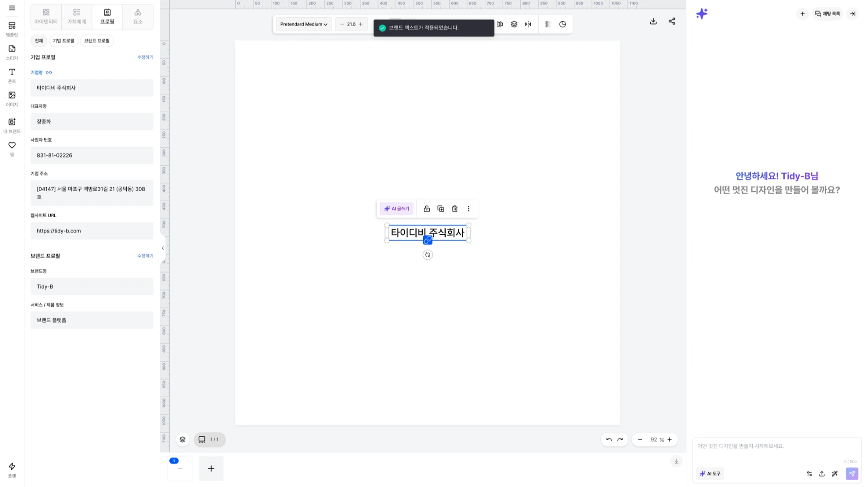Open the 내 브랜드 sidebar icon

[x=12, y=125]
